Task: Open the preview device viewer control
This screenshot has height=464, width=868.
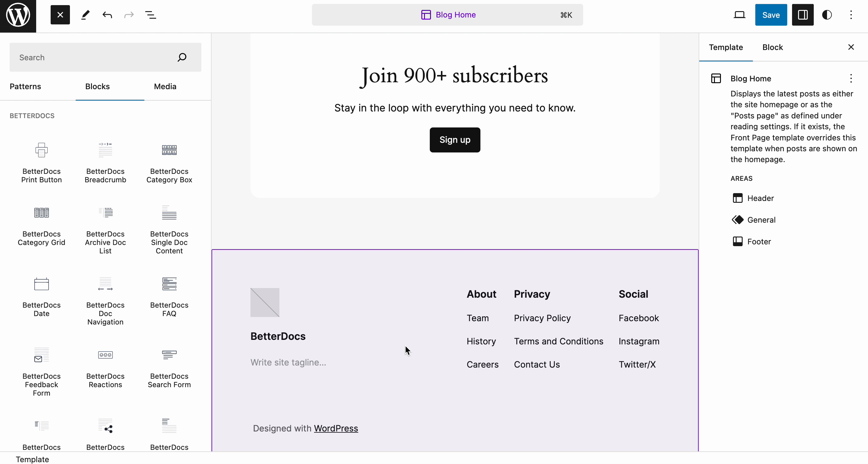Action: (x=740, y=15)
